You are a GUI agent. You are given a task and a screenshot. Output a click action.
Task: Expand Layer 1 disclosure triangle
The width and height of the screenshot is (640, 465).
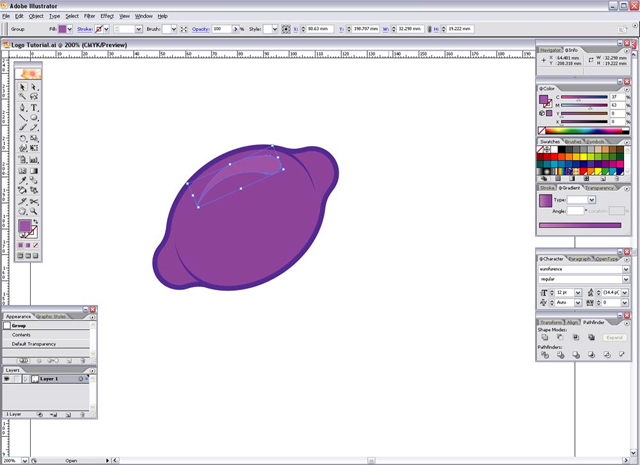click(26, 379)
